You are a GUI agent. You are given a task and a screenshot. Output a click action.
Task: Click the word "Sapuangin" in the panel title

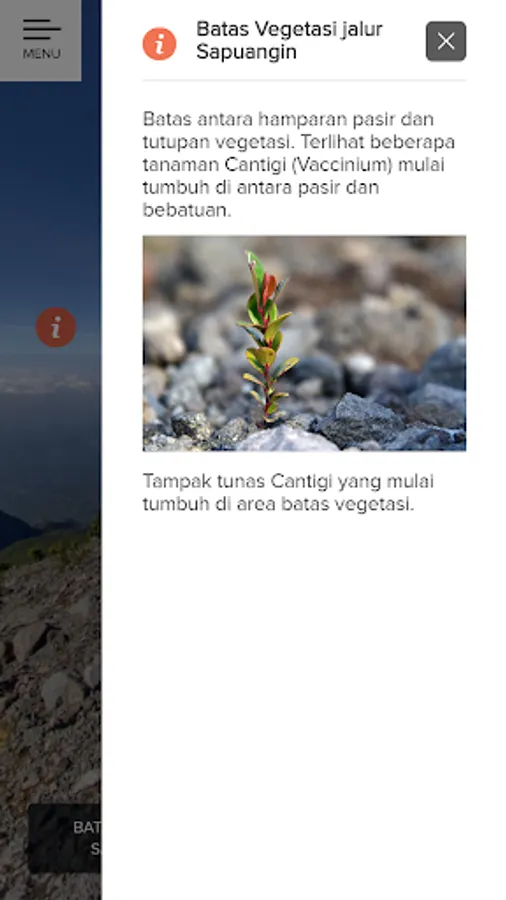pos(246,52)
